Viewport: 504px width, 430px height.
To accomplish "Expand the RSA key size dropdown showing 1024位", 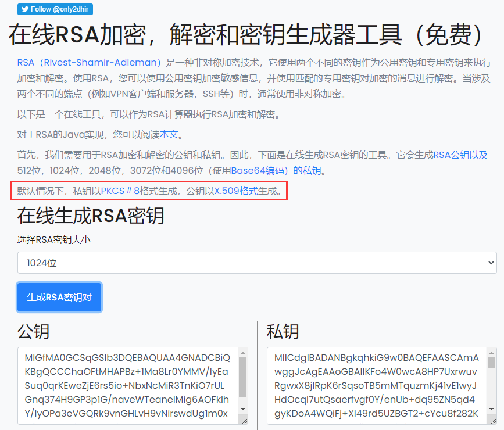I will (x=257, y=263).
